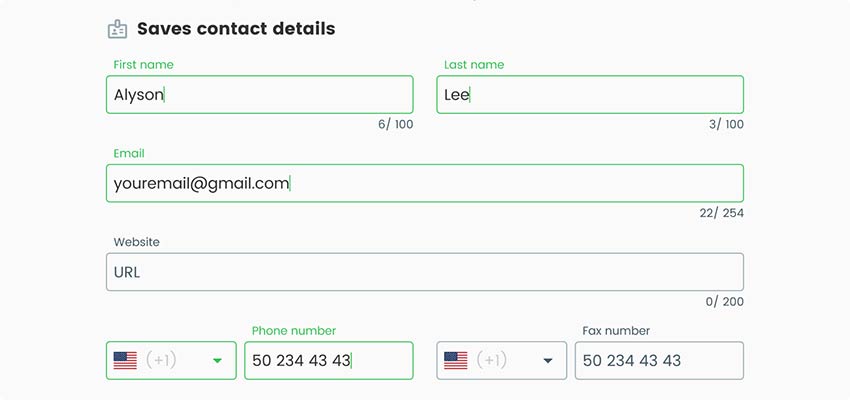Click the Last name field containing Lee
This screenshot has height=400, width=850.
590,94
